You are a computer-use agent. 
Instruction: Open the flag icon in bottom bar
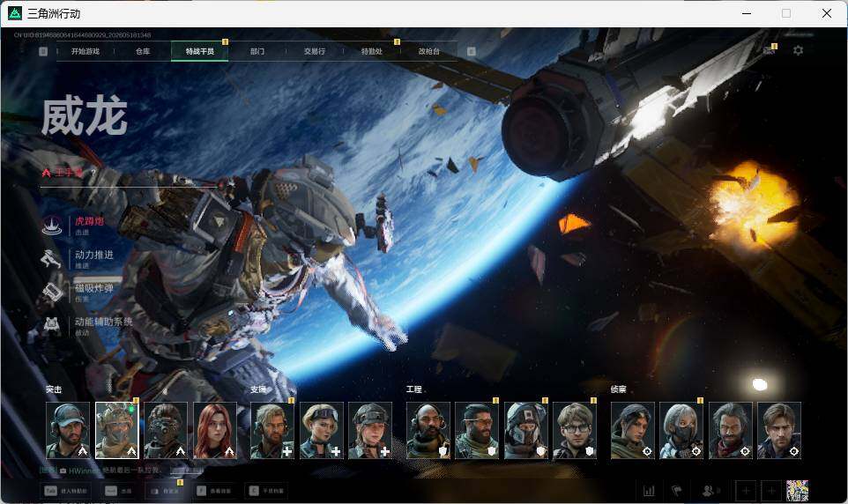[677, 491]
